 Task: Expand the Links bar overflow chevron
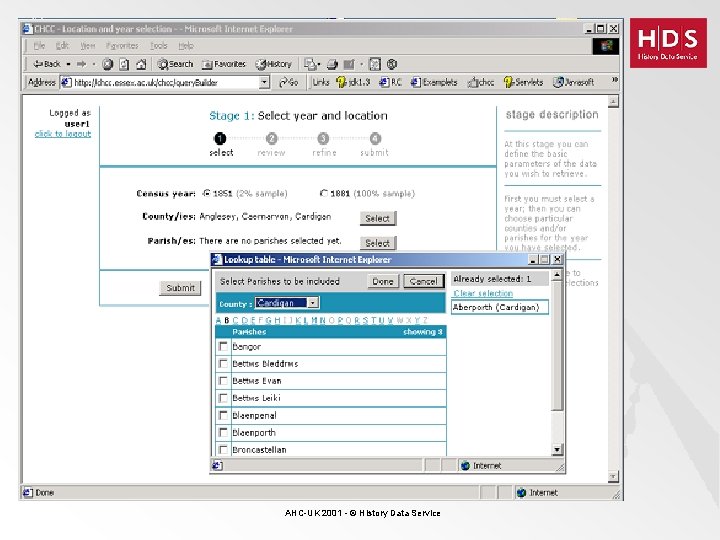(614, 80)
